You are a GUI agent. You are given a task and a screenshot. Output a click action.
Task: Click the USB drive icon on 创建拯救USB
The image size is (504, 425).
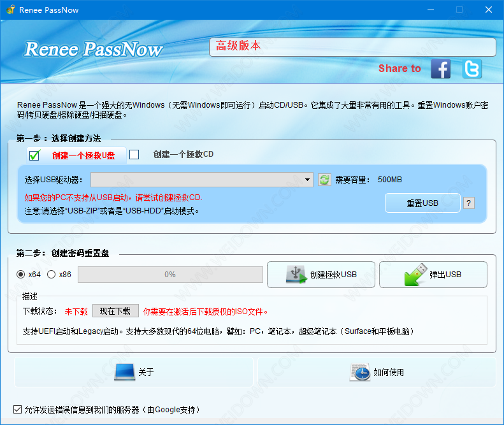click(x=296, y=274)
